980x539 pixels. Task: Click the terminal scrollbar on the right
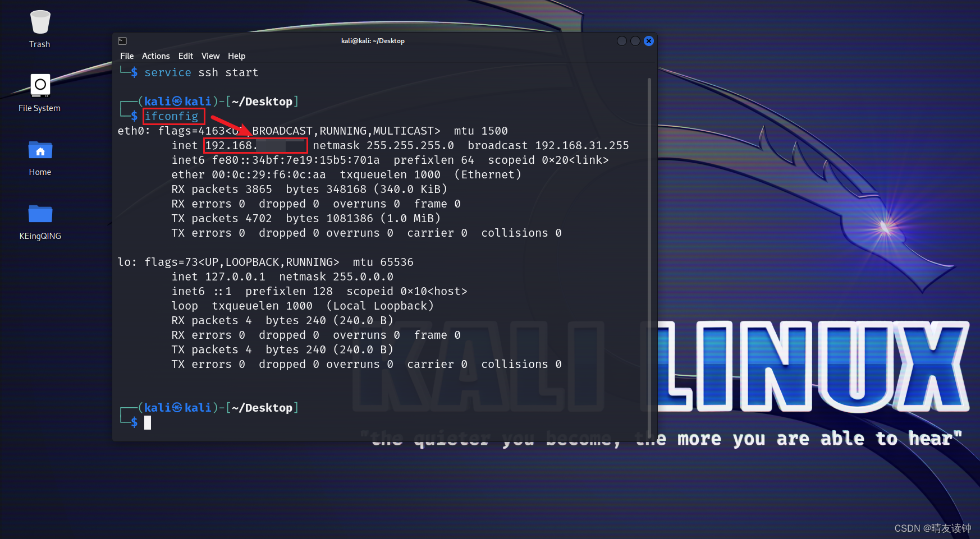coord(649,224)
